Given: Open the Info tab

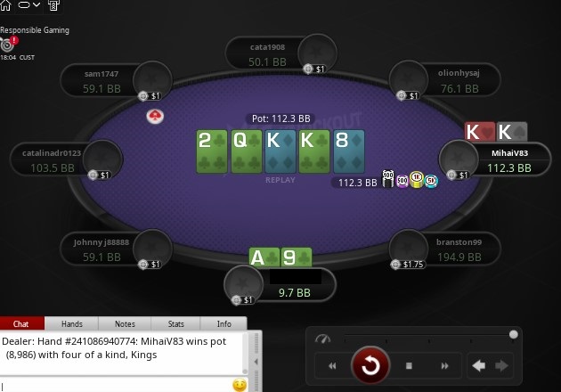Looking at the screenshot, I should [x=224, y=323].
